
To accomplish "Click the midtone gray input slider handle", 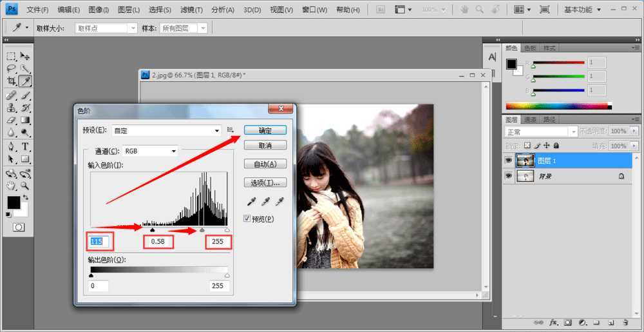I will pos(202,229).
